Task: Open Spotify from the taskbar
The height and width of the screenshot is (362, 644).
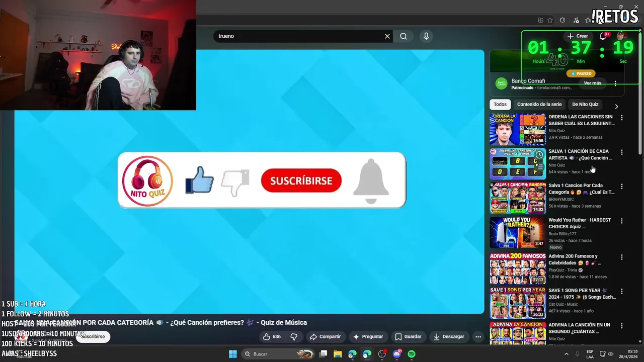Action: [412, 354]
